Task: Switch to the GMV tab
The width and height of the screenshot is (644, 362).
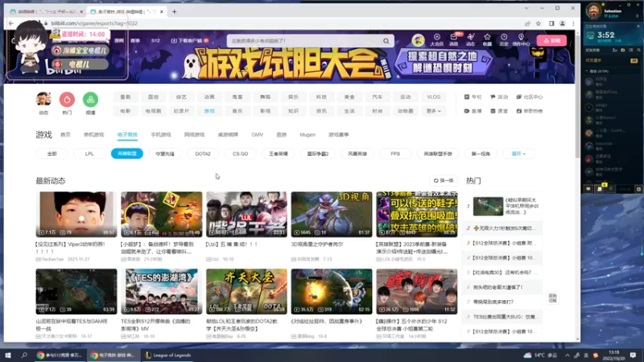Action: [x=257, y=134]
